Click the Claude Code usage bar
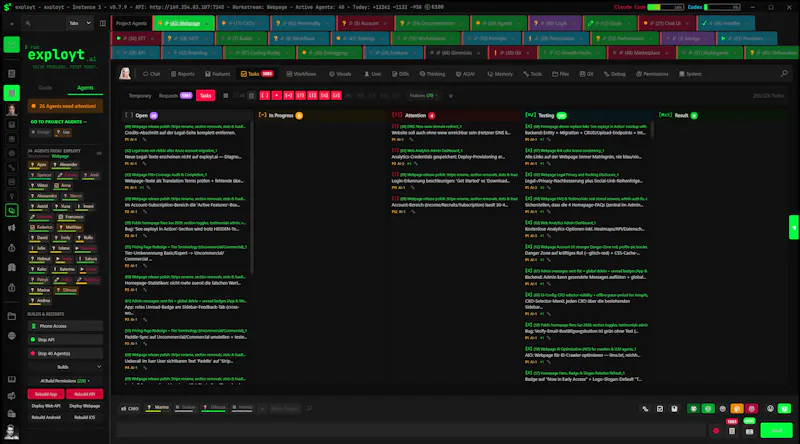Viewport: 800px width, 444px height. [x=665, y=7]
